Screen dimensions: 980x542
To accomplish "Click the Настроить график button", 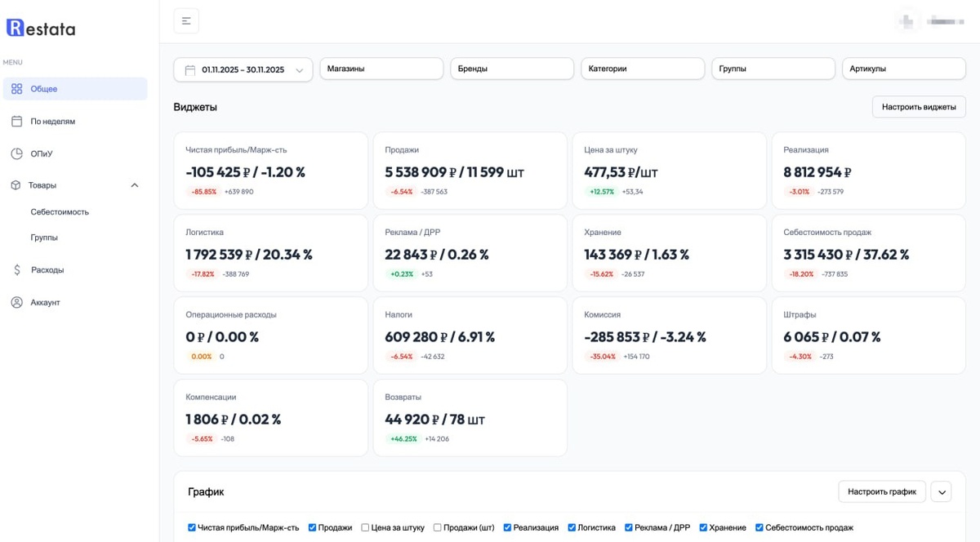I will click(x=882, y=491).
